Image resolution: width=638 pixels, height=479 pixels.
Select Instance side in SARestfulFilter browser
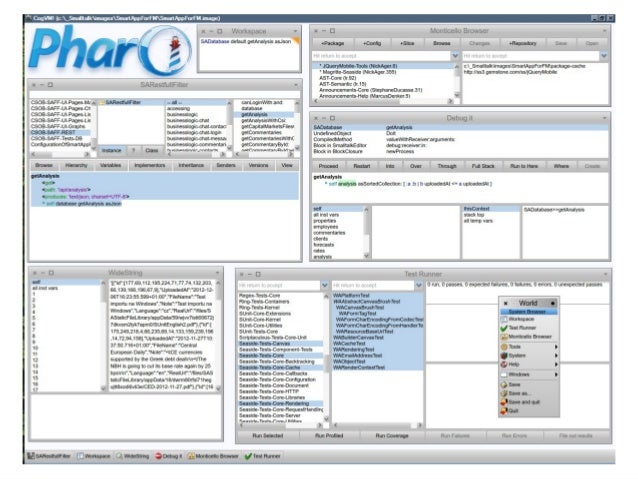click(111, 151)
